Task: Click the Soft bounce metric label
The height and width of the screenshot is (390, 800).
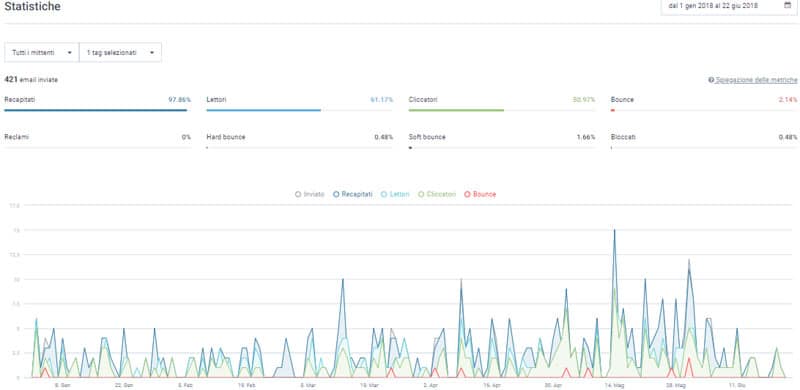Action: point(427,137)
